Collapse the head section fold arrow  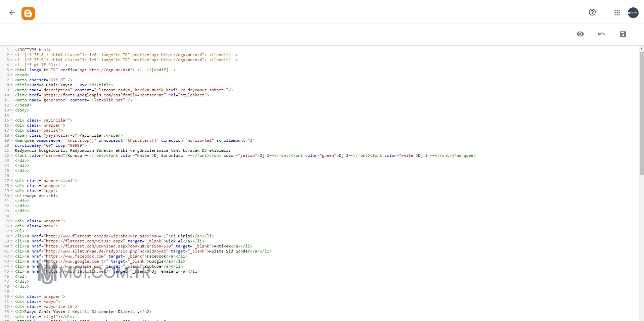[11, 75]
